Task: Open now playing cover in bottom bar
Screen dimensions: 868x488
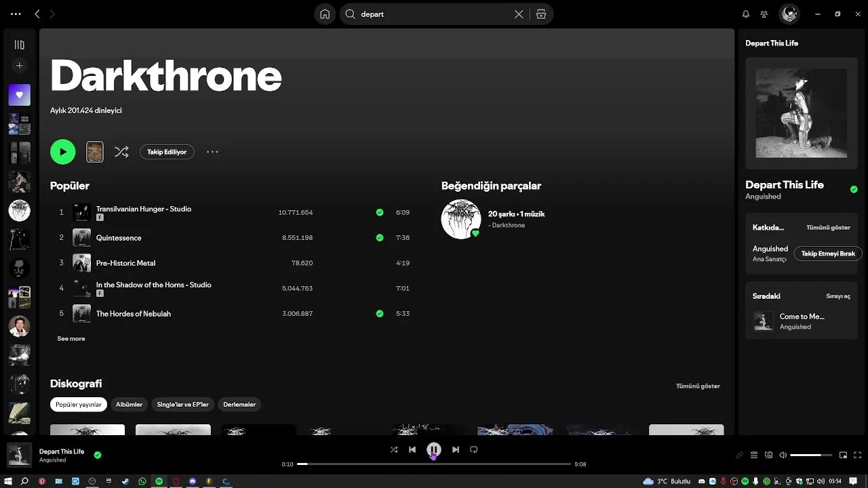Action: click(20, 455)
